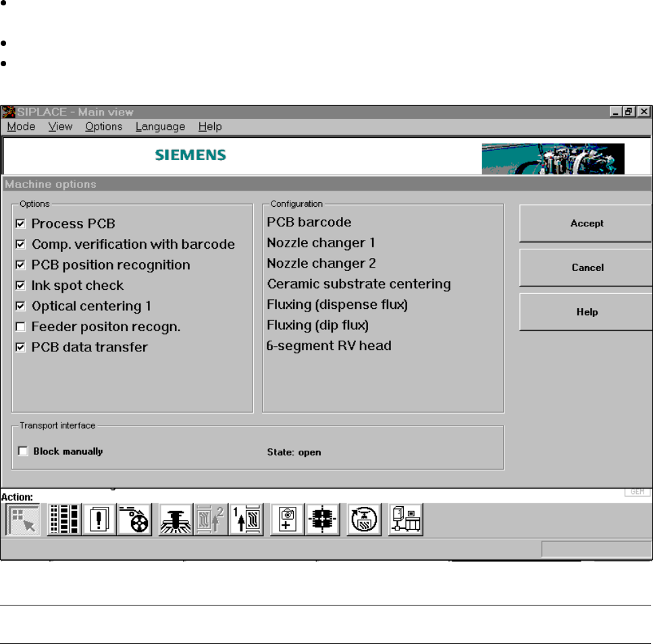The image size is (653, 644).
Task: Click the Accept button
Action: click(x=586, y=224)
